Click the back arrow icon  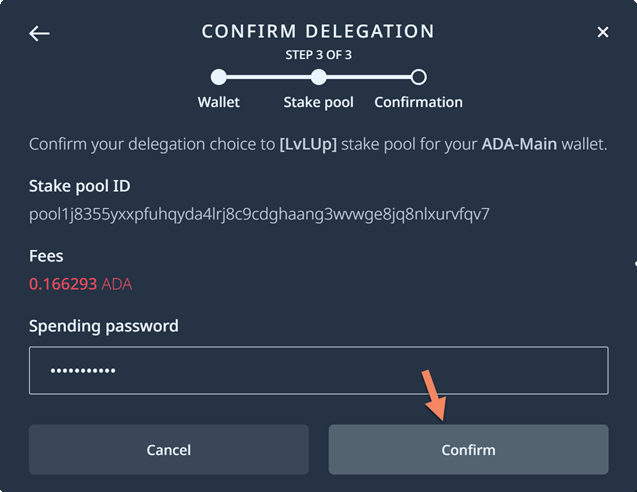39,33
